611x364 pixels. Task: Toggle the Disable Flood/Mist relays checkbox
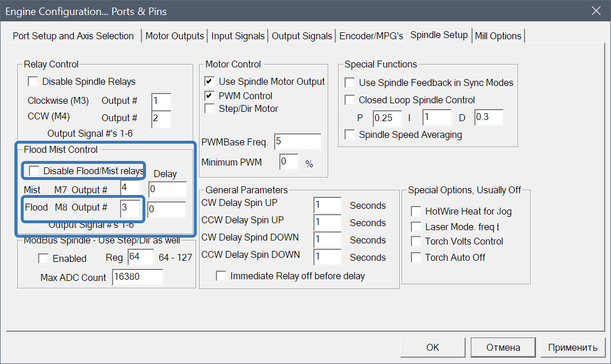pos(35,171)
